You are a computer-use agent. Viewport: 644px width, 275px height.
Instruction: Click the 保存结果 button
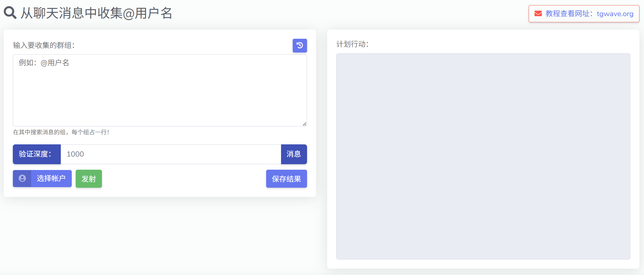tap(286, 179)
